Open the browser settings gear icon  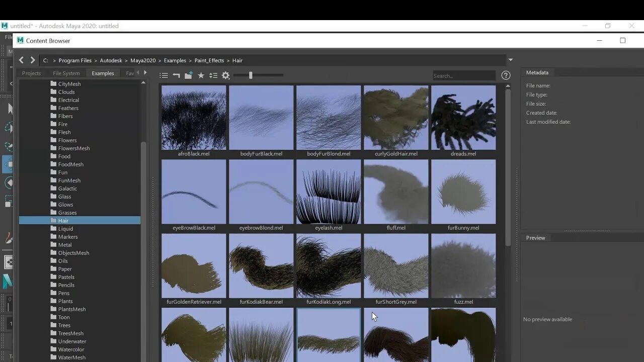(x=225, y=75)
